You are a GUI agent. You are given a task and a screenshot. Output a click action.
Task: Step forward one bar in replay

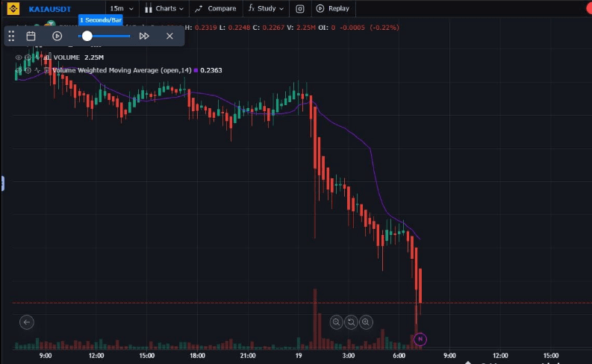tap(144, 36)
